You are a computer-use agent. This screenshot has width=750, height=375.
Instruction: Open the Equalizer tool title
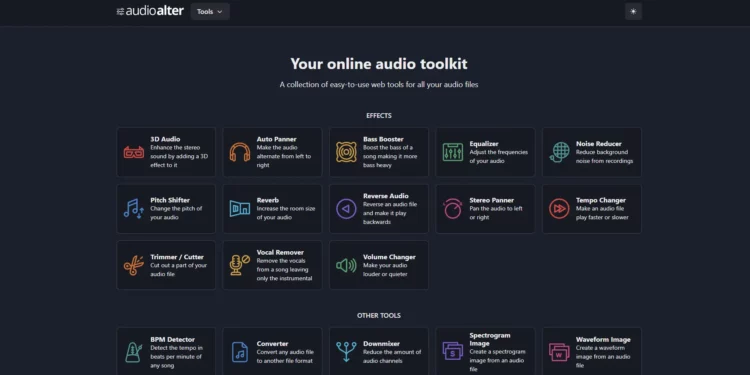(484, 143)
